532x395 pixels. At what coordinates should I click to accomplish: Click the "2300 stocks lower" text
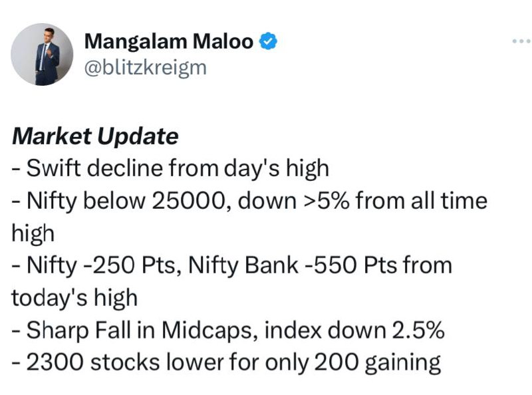pyautogui.click(x=124, y=362)
